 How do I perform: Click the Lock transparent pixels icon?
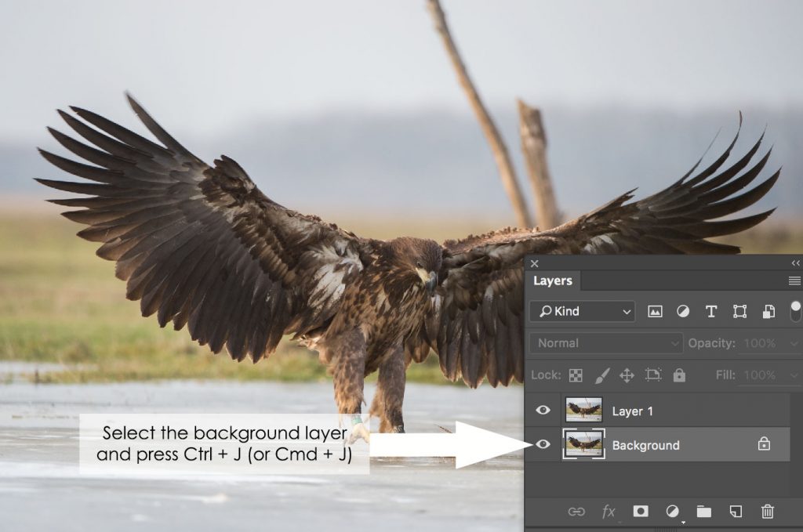pos(575,375)
